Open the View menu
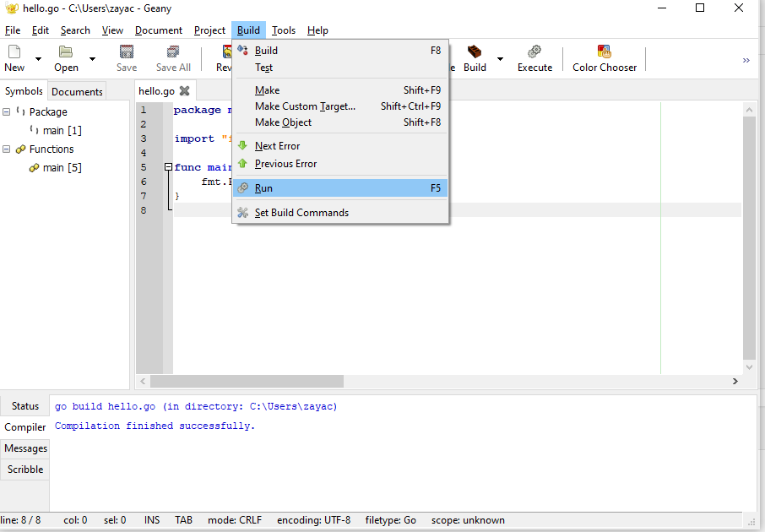 (112, 30)
